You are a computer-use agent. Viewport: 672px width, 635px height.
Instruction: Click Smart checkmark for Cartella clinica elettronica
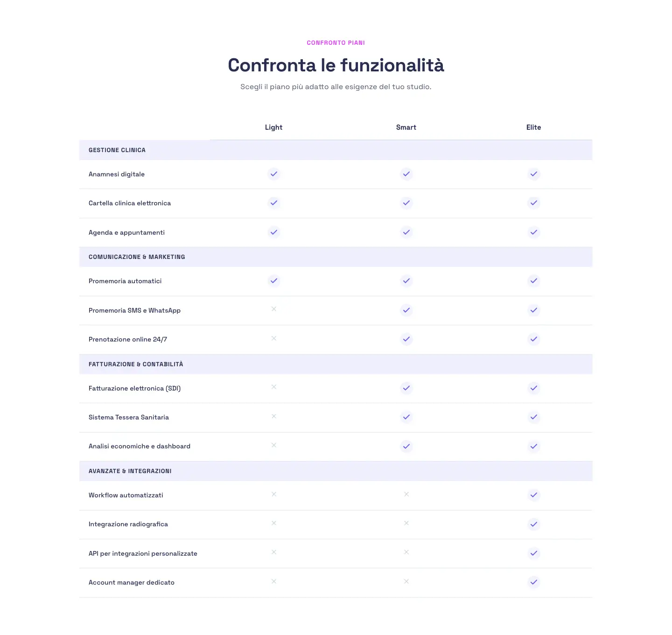point(406,203)
